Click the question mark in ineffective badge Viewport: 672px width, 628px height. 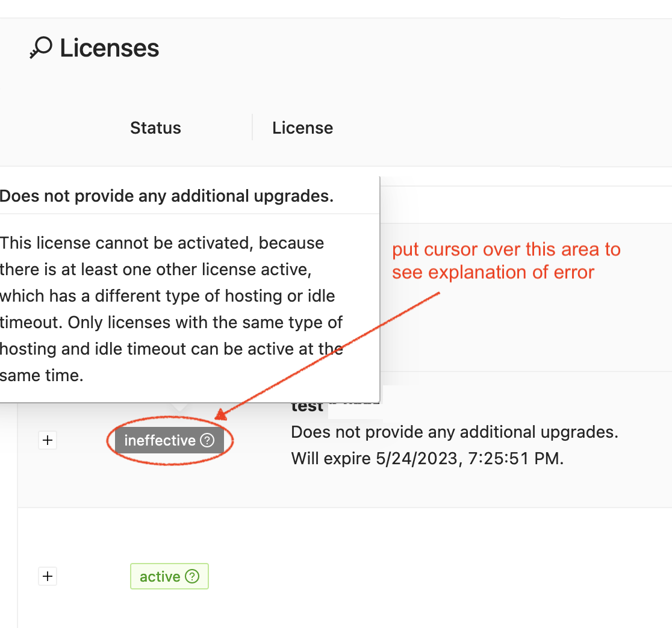[x=207, y=440]
